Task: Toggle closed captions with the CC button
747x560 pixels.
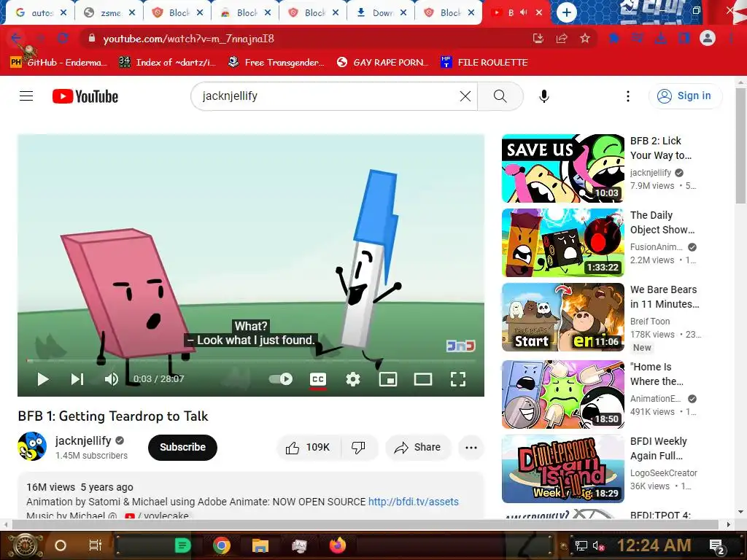Action: pos(318,379)
